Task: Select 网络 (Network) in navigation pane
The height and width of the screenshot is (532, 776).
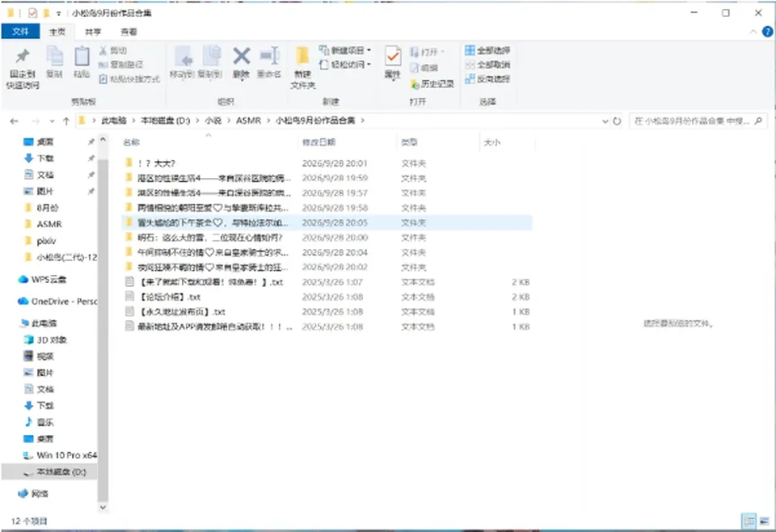Action: [34, 493]
